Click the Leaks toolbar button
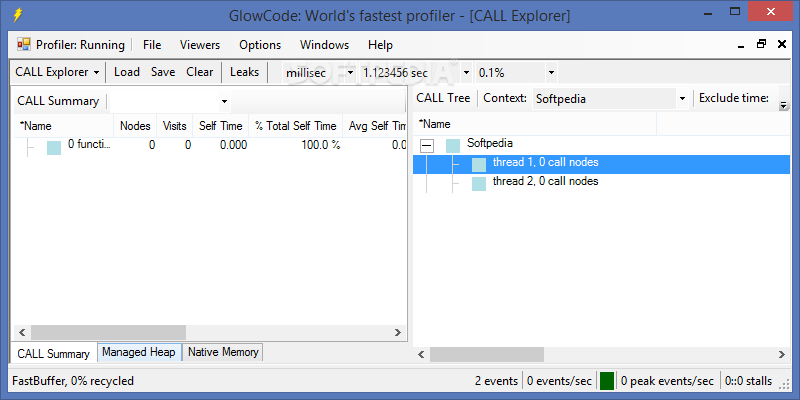800x400 pixels. tap(244, 72)
